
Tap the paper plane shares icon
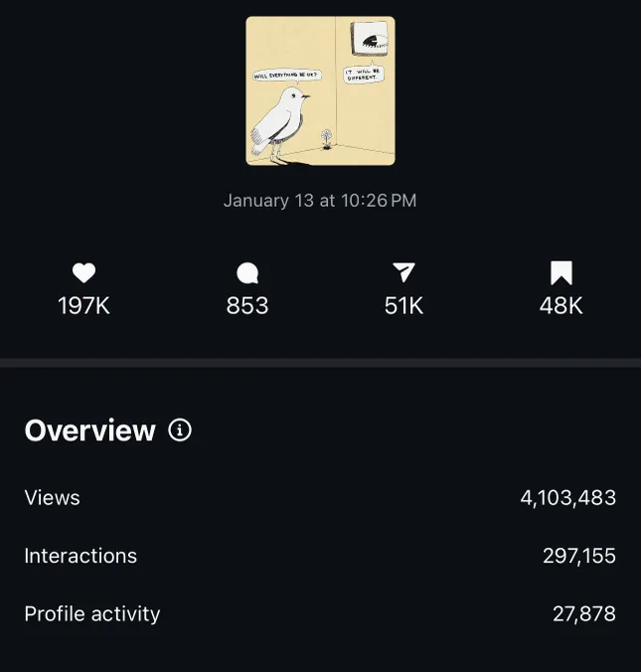point(403,272)
